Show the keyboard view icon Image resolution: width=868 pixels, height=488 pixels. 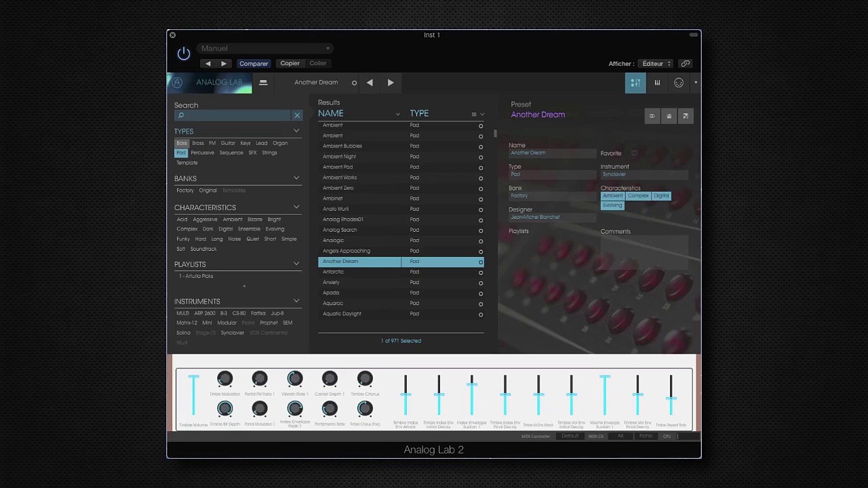point(657,83)
